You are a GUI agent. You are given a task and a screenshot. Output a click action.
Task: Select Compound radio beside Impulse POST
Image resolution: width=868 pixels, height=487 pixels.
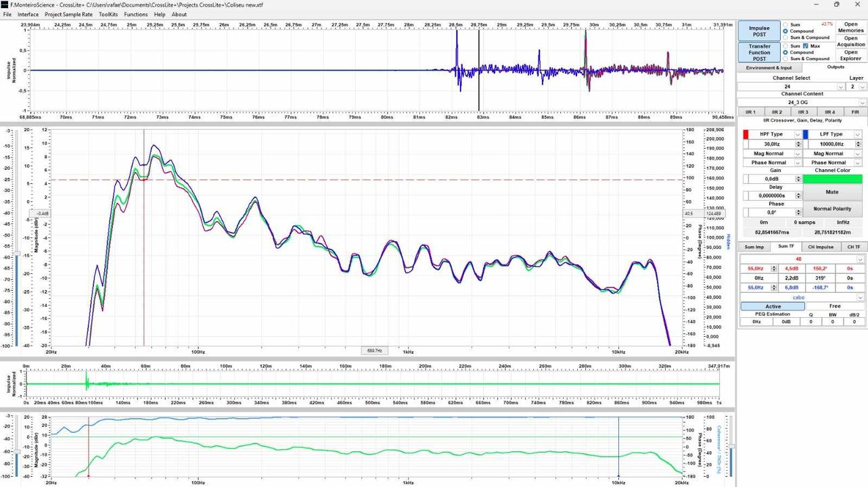click(785, 31)
